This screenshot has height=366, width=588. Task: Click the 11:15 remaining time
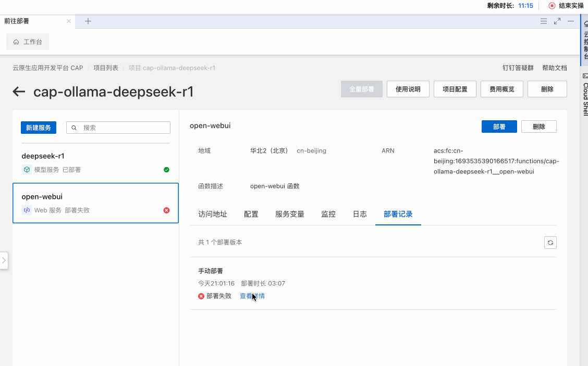tap(525, 6)
